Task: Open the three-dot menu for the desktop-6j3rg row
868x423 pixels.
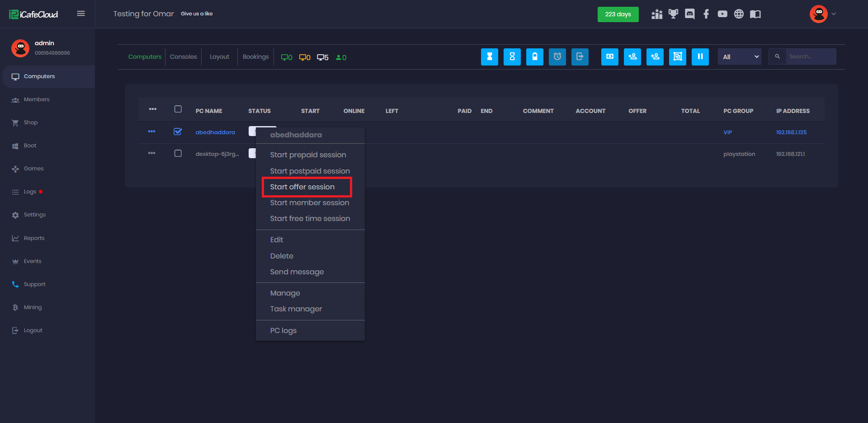Action: 151,154
